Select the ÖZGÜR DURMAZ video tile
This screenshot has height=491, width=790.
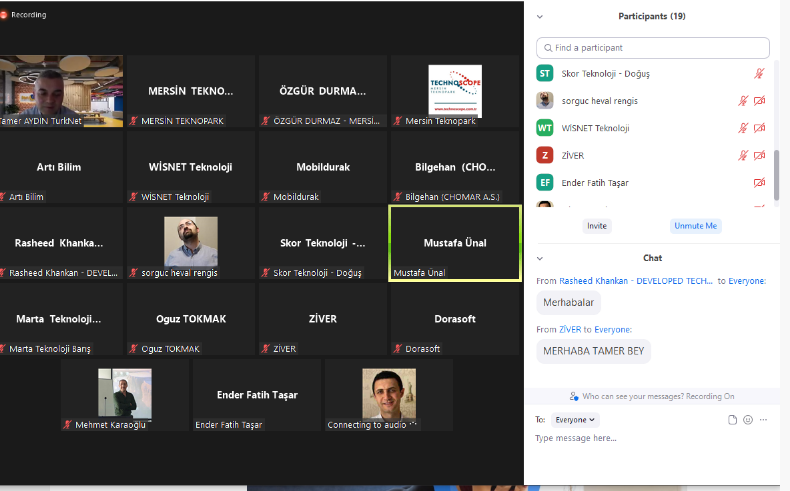[323, 91]
